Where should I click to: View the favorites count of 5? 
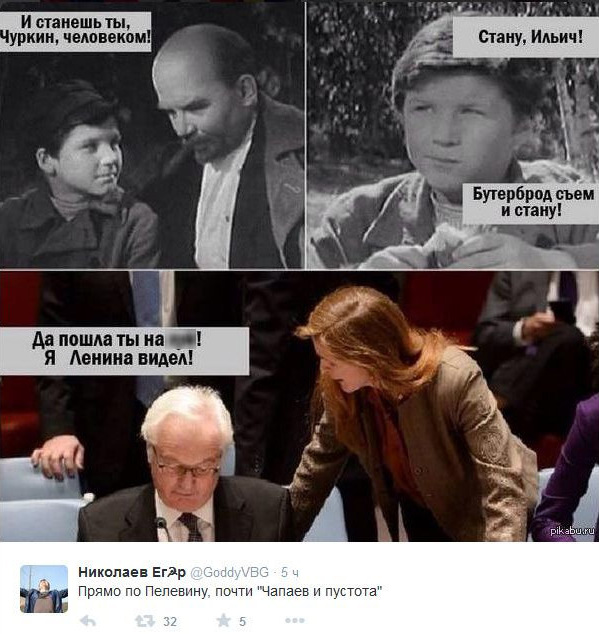point(242,621)
